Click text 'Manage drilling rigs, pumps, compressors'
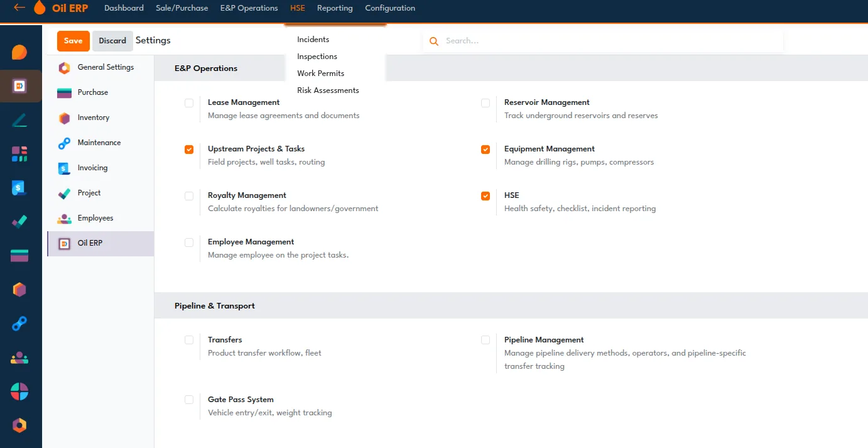 (579, 162)
